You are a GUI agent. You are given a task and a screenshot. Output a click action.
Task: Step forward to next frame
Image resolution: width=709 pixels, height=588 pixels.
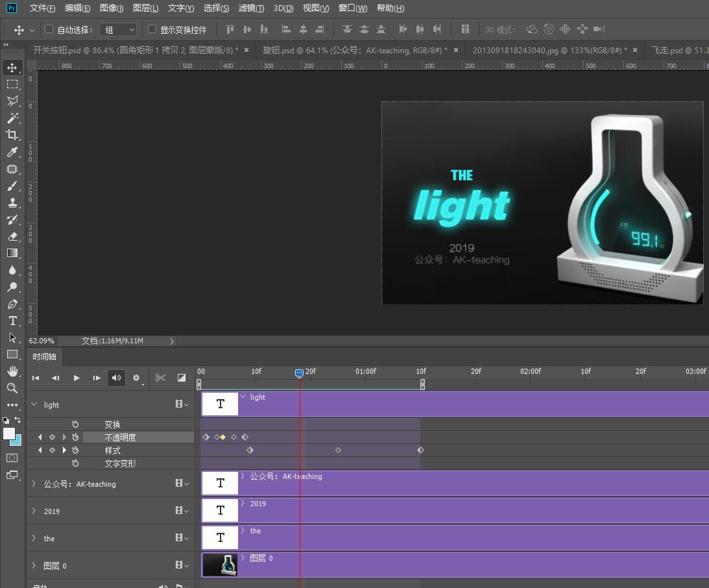point(96,378)
